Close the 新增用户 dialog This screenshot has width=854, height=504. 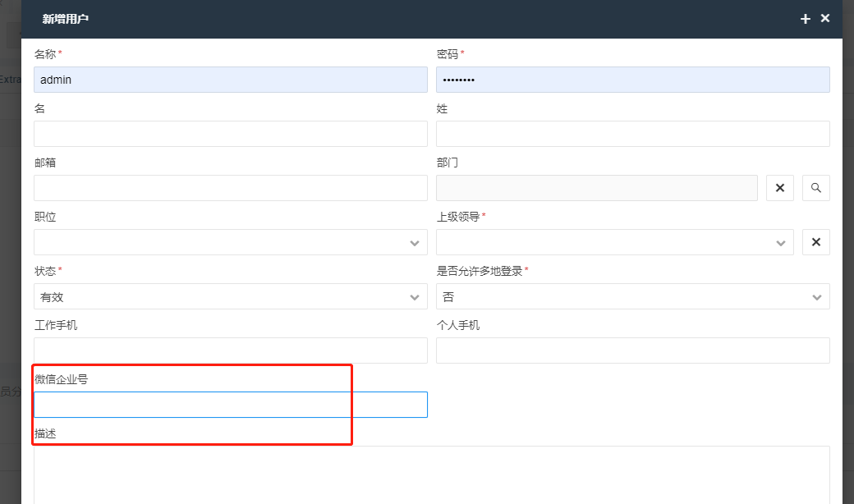825,19
